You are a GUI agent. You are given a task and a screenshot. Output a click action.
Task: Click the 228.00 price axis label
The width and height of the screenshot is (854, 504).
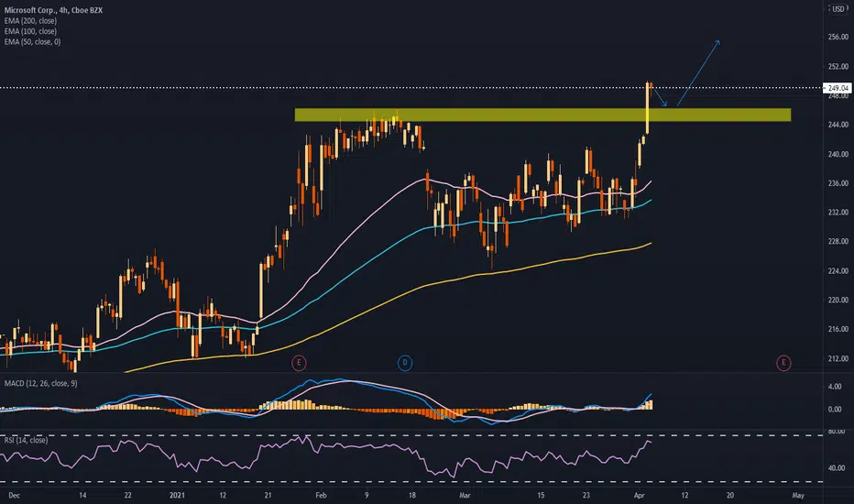tap(838, 241)
